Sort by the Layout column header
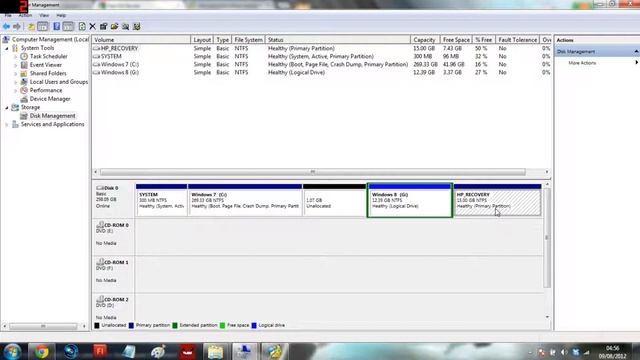Viewport: 640px width, 360px height. (x=202, y=40)
